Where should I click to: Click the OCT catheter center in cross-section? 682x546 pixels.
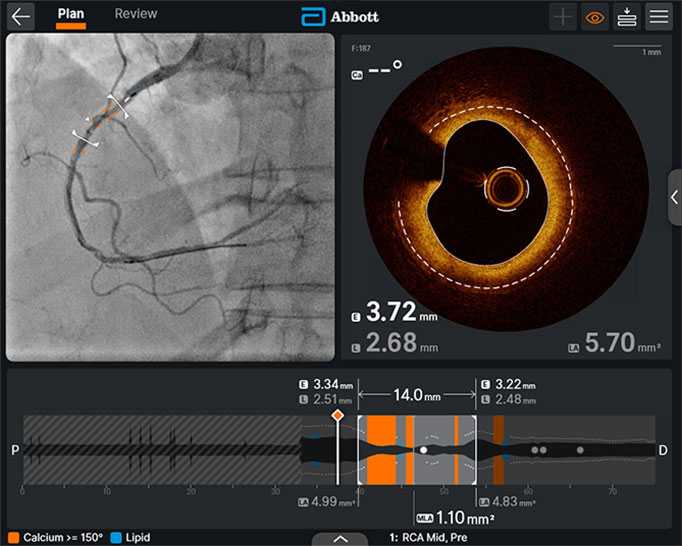[506, 188]
